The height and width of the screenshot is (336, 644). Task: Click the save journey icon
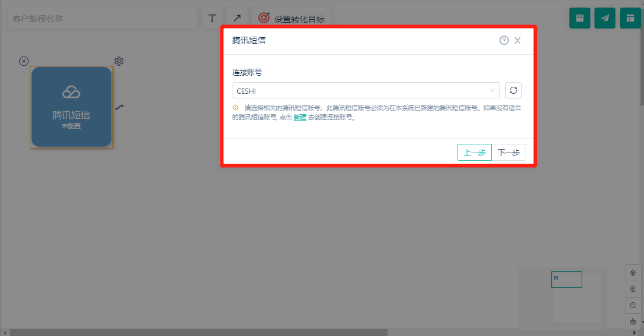[579, 18]
